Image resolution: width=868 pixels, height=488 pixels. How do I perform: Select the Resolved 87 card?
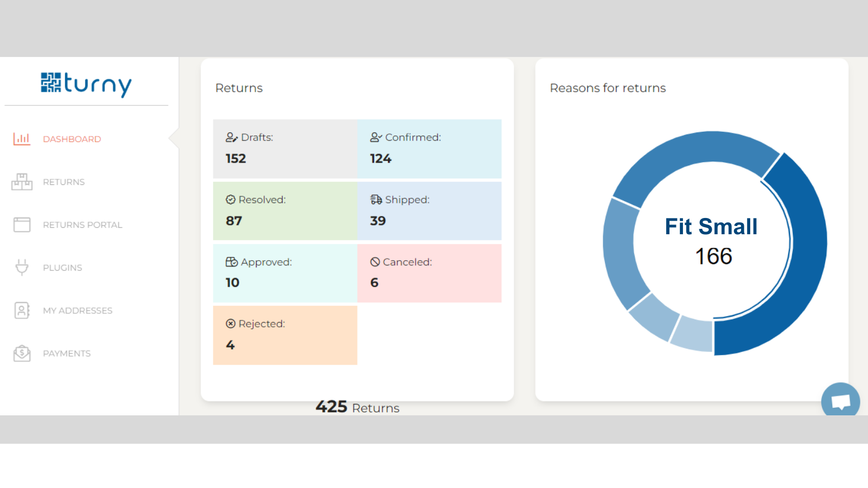coord(285,211)
